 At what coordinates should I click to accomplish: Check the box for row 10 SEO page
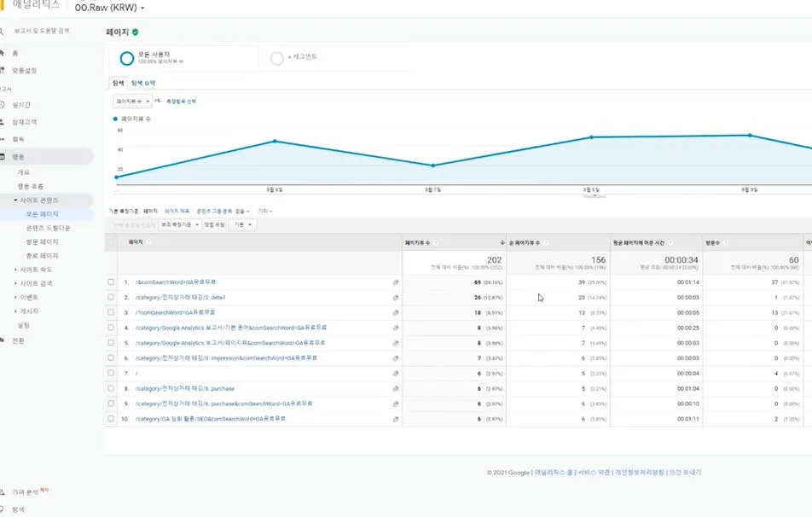pyautogui.click(x=111, y=418)
